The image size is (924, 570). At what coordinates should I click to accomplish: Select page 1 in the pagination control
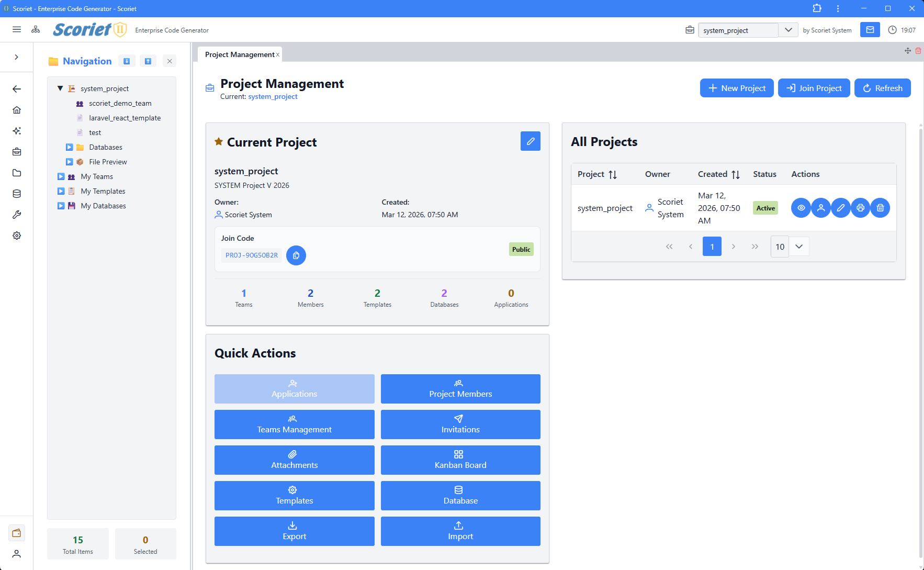(712, 246)
